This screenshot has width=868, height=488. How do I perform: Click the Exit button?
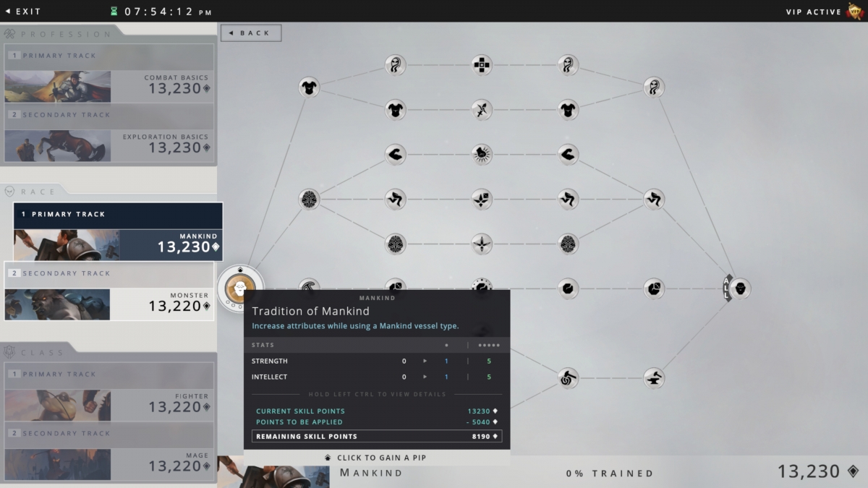tap(23, 12)
